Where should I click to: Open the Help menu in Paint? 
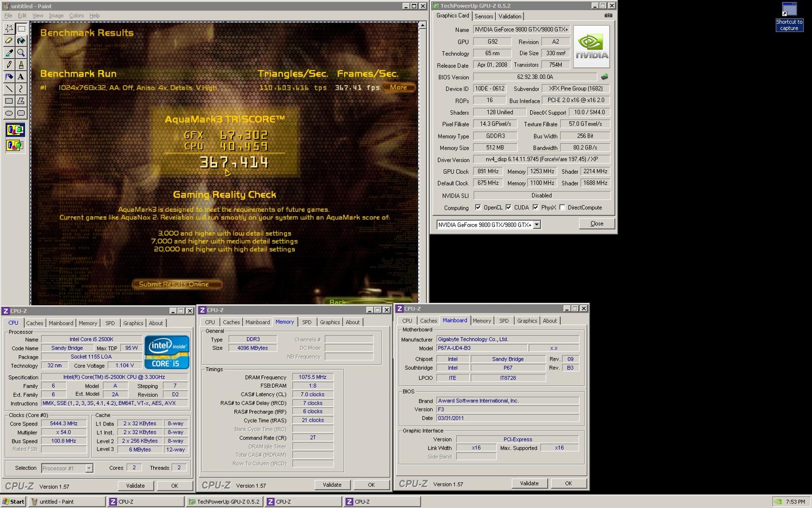[94, 16]
